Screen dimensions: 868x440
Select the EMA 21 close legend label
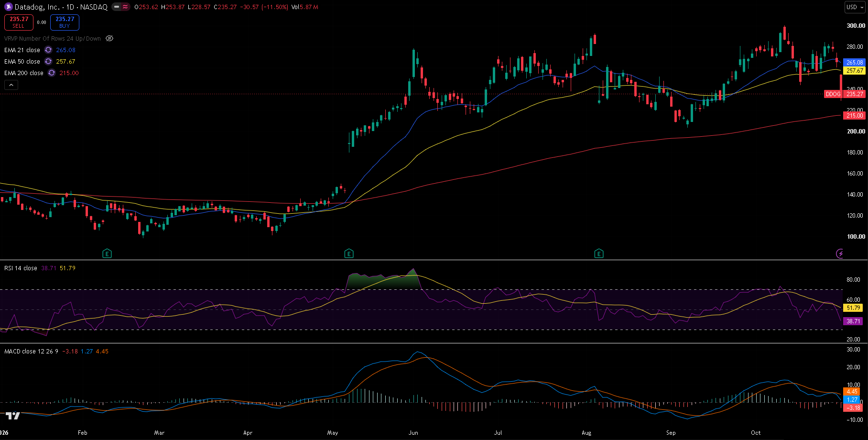(x=22, y=50)
